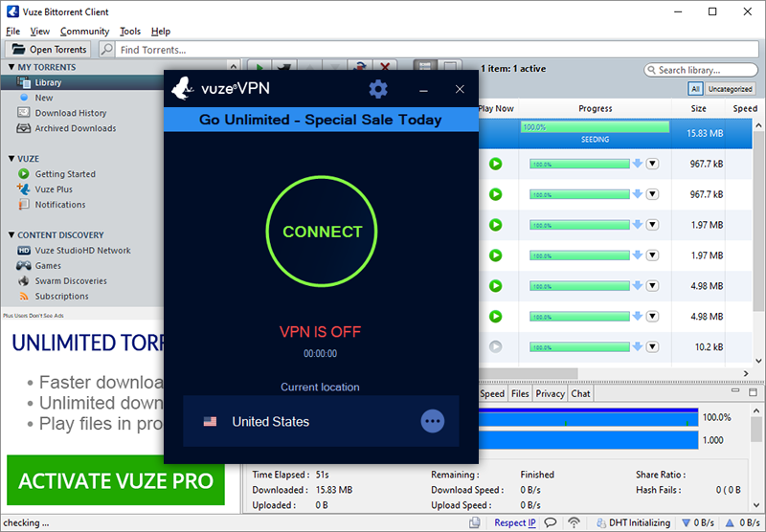This screenshot has width=766, height=532.
Task: Collapse the CONTENT DISCOVERY section
Action: (11, 234)
